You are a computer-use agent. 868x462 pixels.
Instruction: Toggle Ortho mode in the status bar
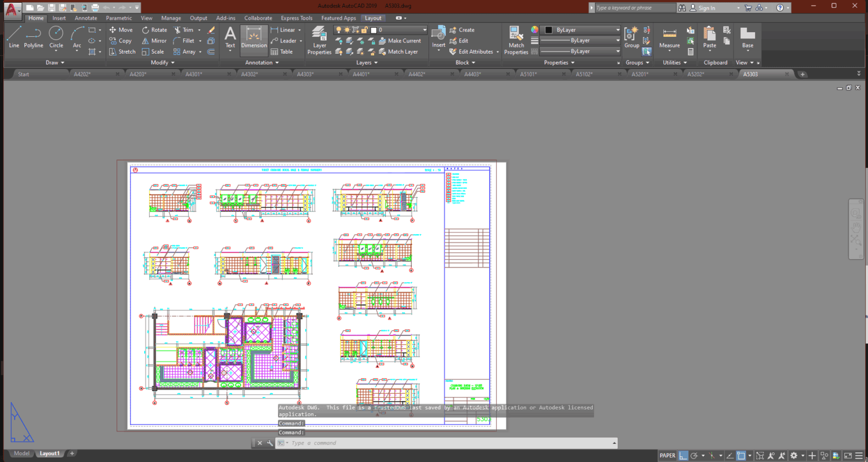683,455
